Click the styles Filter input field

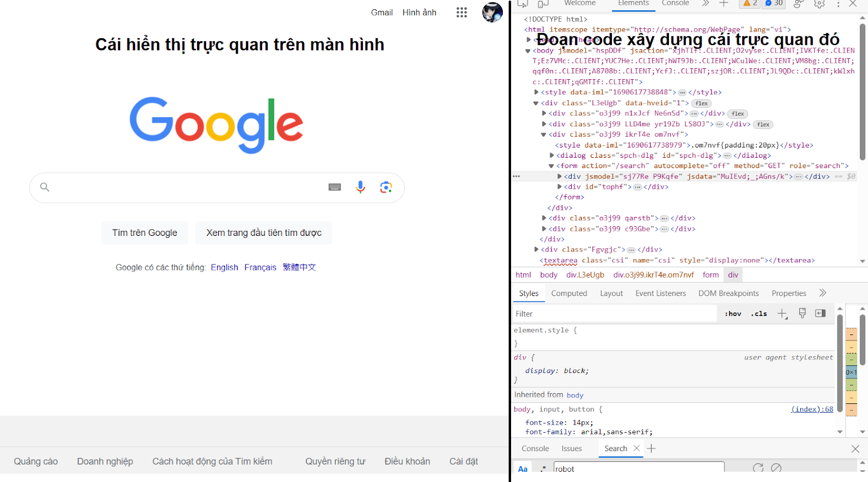[x=615, y=314]
